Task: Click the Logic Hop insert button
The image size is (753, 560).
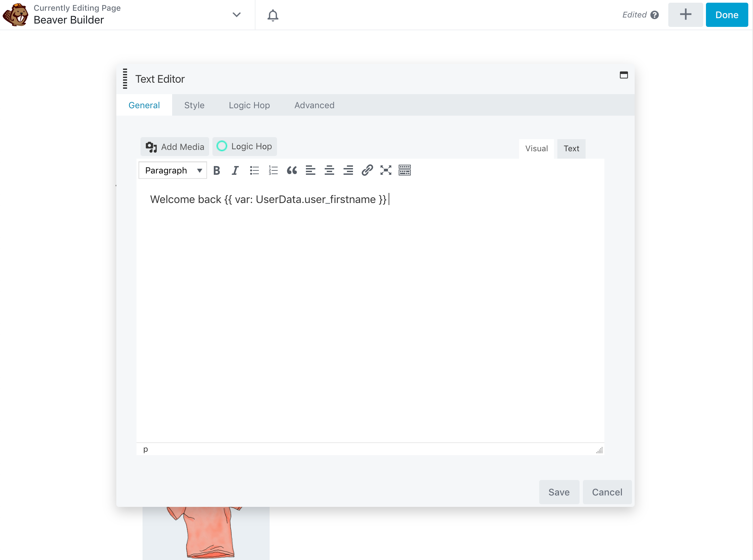Action: (x=244, y=147)
